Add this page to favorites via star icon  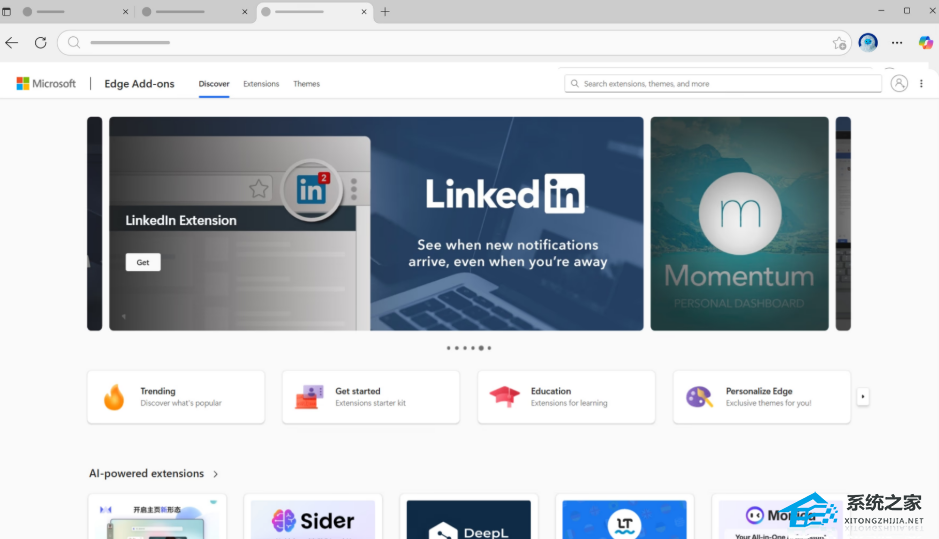(x=839, y=43)
